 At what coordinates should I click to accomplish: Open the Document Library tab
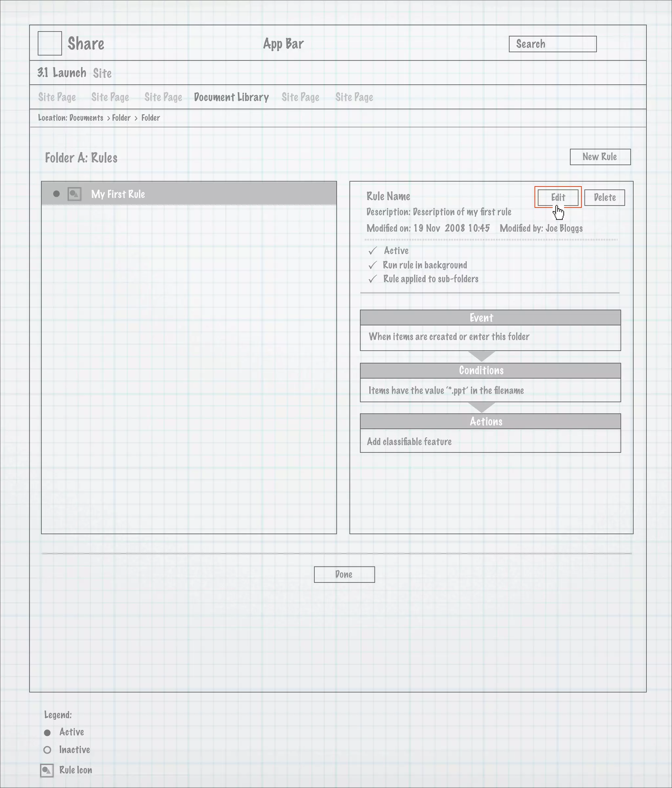[x=231, y=98]
